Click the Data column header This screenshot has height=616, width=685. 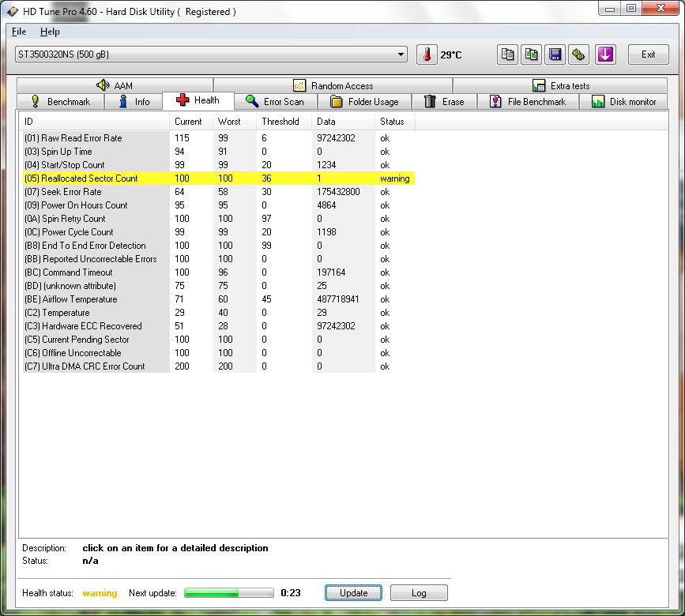coord(344,122)
